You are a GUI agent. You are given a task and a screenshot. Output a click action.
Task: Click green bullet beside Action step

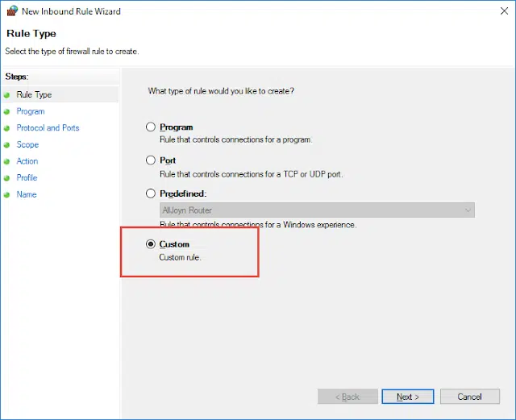(7, 162)
